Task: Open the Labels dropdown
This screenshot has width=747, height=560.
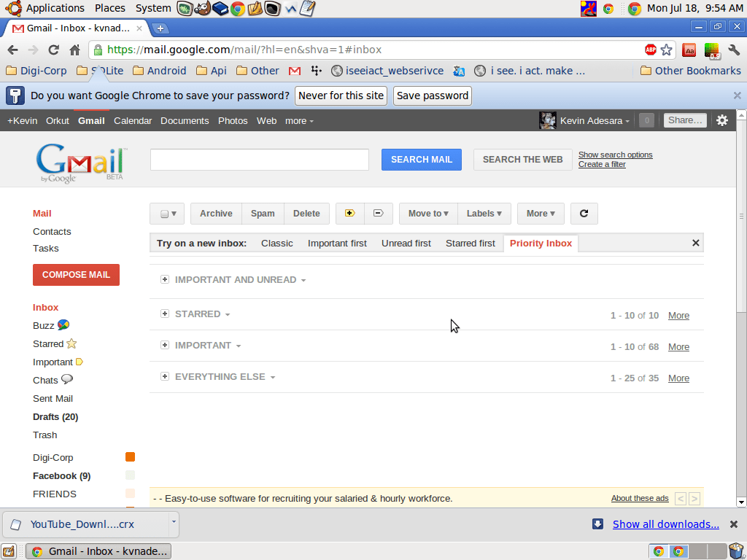Action: [484, 214]
